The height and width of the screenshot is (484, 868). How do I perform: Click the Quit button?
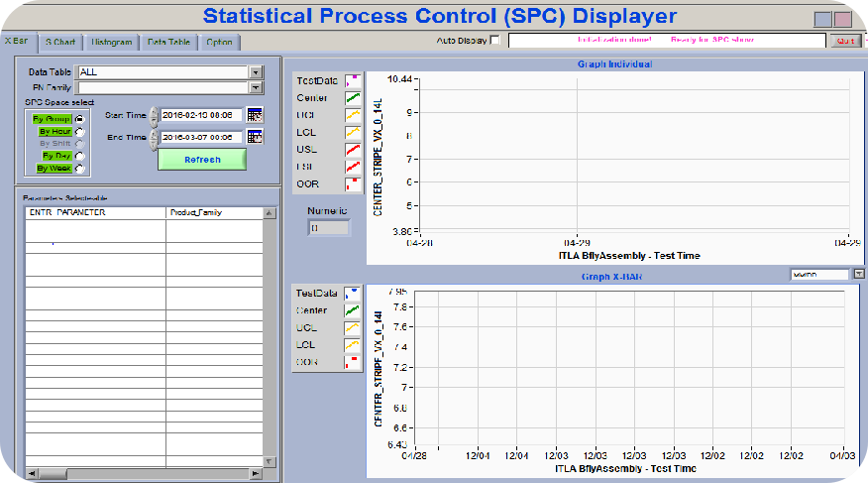tap(845, 41)
